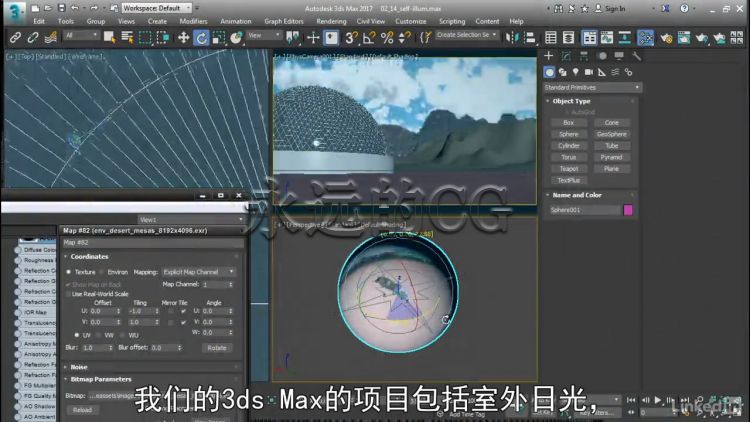Click the Align tool icon
Image resolution: width=750 pixels, height=422 pixels.
click(x=530, y=37)
